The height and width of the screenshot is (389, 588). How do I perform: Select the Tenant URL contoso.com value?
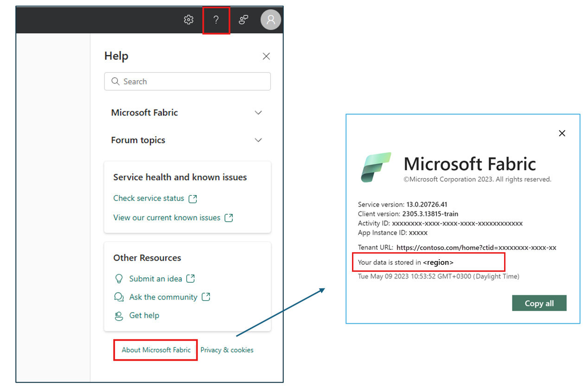476,248
